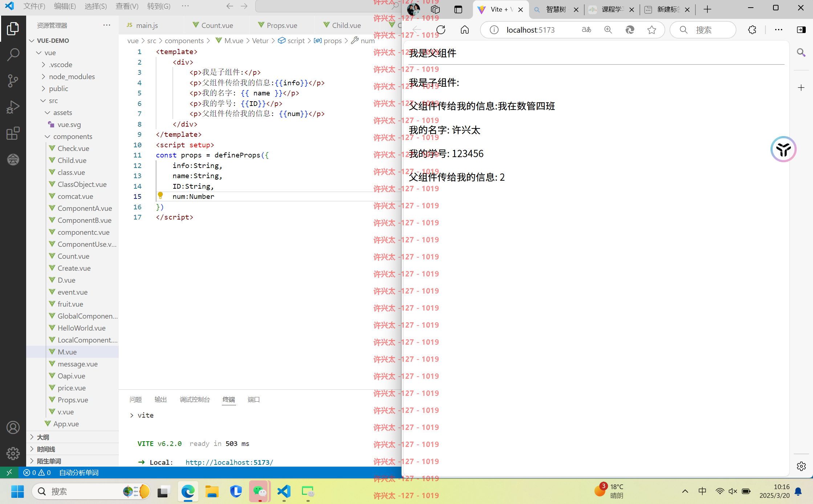Click the remote window indicator in status bar
The width and height of the screenshot is (813, 504).
[x=9, y=472]
